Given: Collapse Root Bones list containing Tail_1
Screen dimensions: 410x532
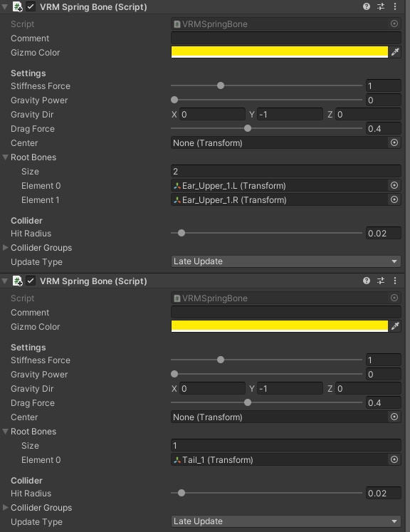Looking at the screenshot, I should pos(5,432).
